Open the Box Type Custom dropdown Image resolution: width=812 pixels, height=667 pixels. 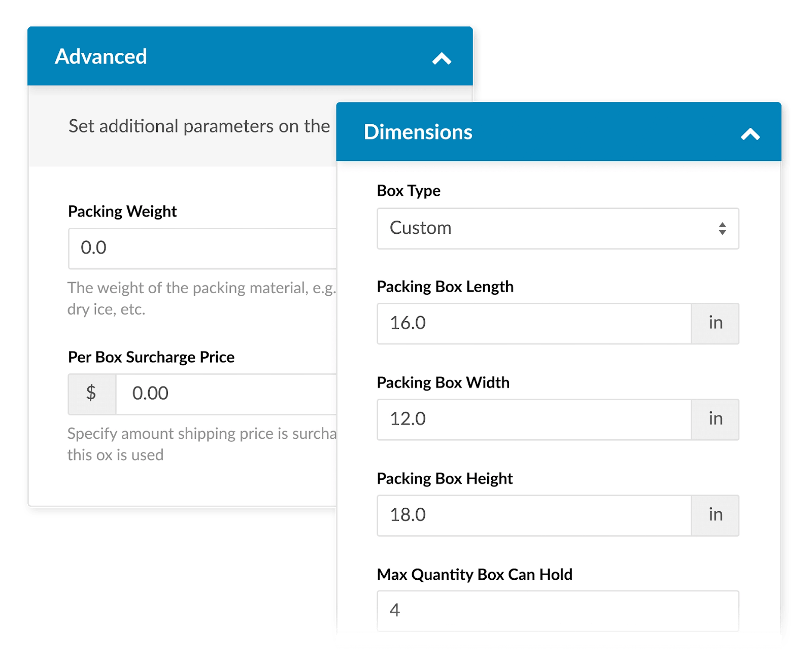[x=558, y=228]
